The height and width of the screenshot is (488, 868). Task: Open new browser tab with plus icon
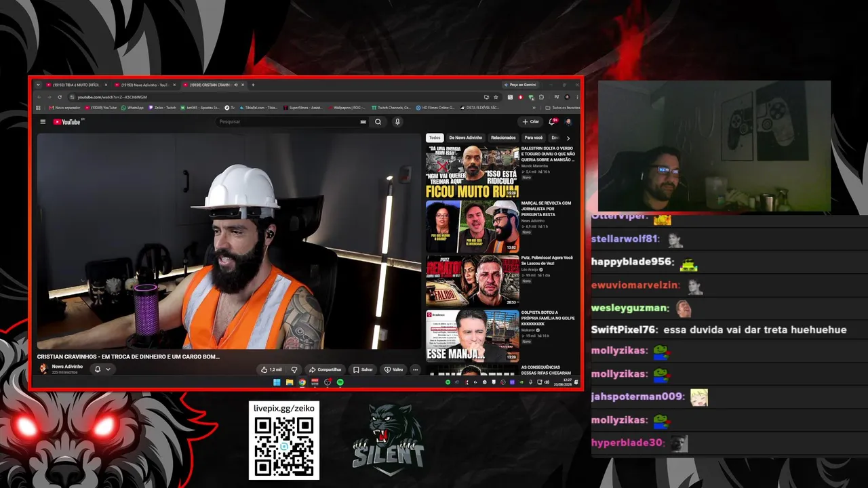(253, 85)
